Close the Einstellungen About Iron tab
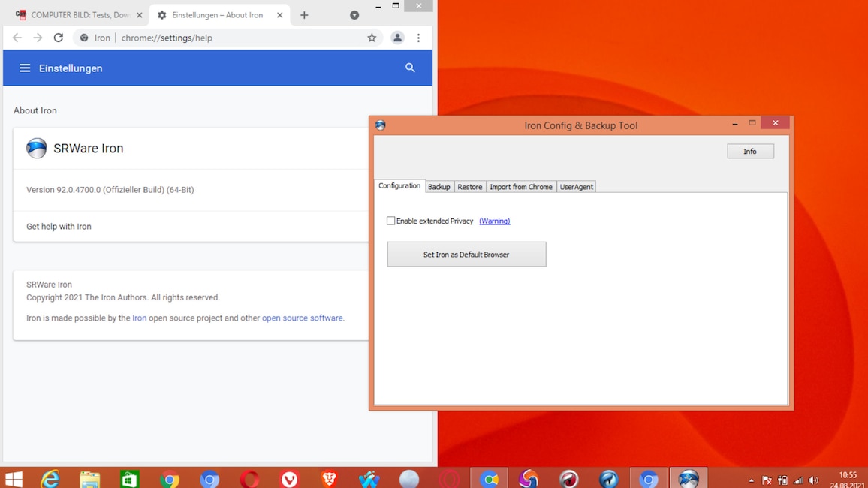The width and height of the screenshot is (868, 488). coord(279,15)
